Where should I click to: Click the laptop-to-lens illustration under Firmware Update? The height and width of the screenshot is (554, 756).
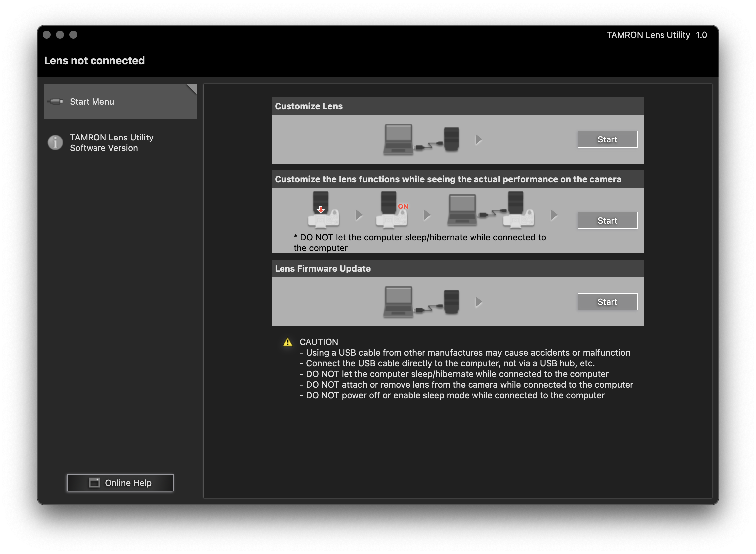[x=421, y=302]
